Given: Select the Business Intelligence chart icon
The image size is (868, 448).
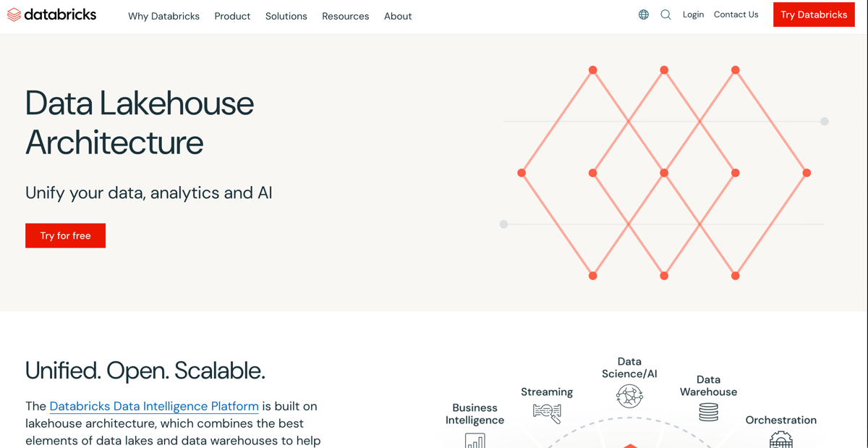Looking at the screenshot, I should [x=475, y=440].
